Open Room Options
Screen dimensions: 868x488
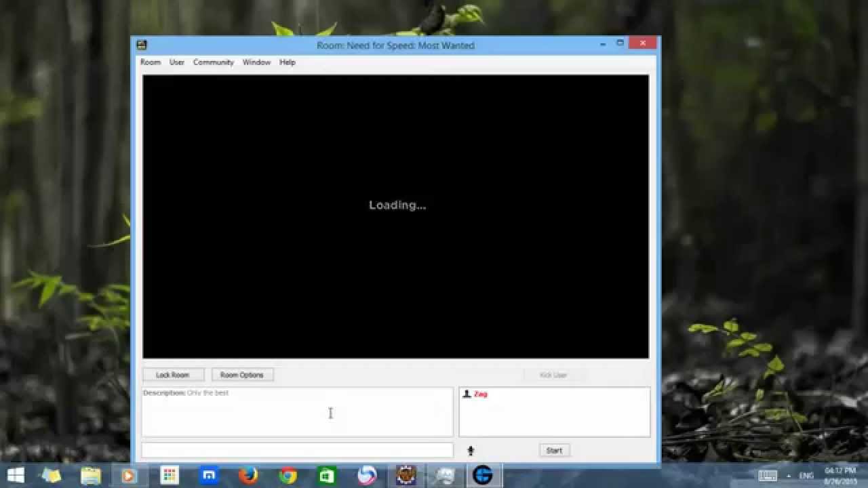242,375
